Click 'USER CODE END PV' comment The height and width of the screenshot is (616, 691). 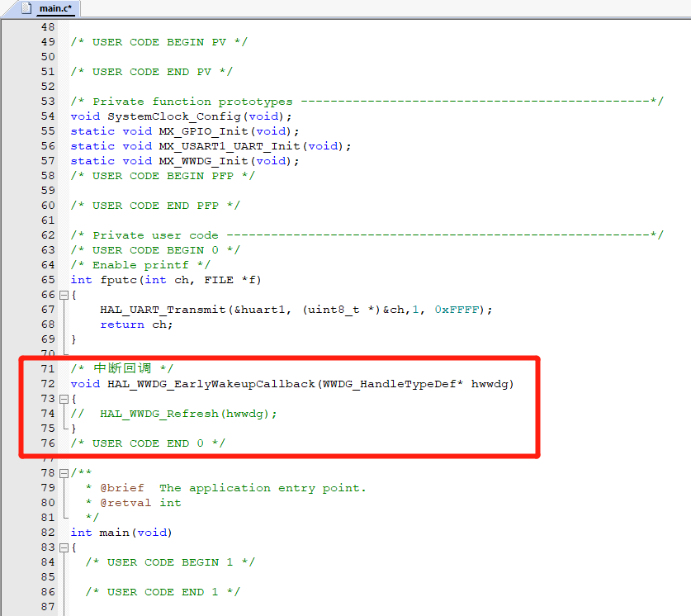pyautogui.click(x=152, y=72)
